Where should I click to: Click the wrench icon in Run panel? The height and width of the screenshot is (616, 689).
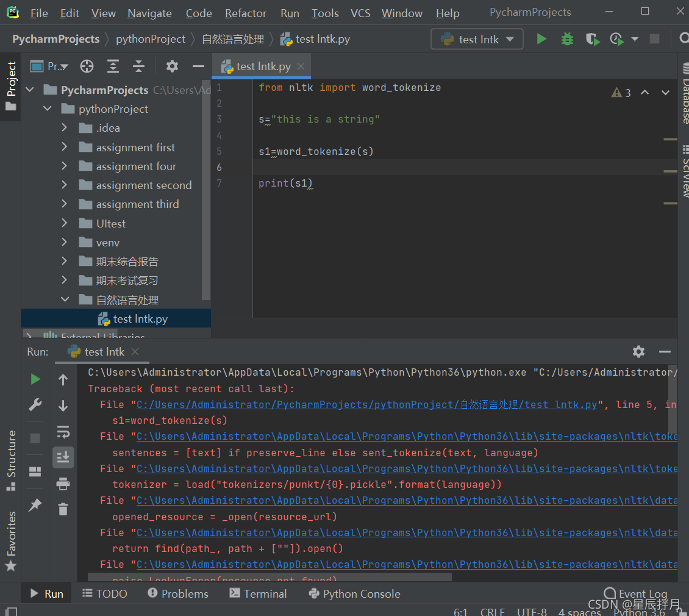click(x=35, y=405)
